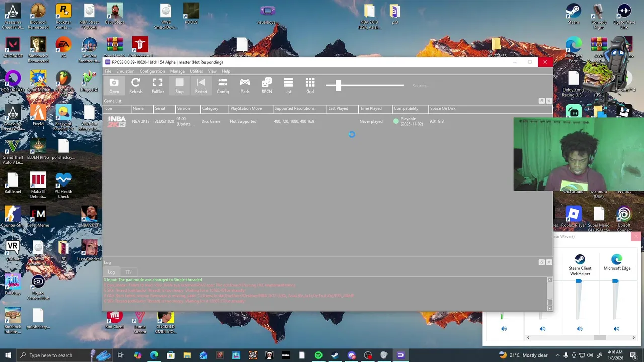This screenshot has width=644, height=362.
Task: Select the VALORANT desktop icon
Action: 13,48
